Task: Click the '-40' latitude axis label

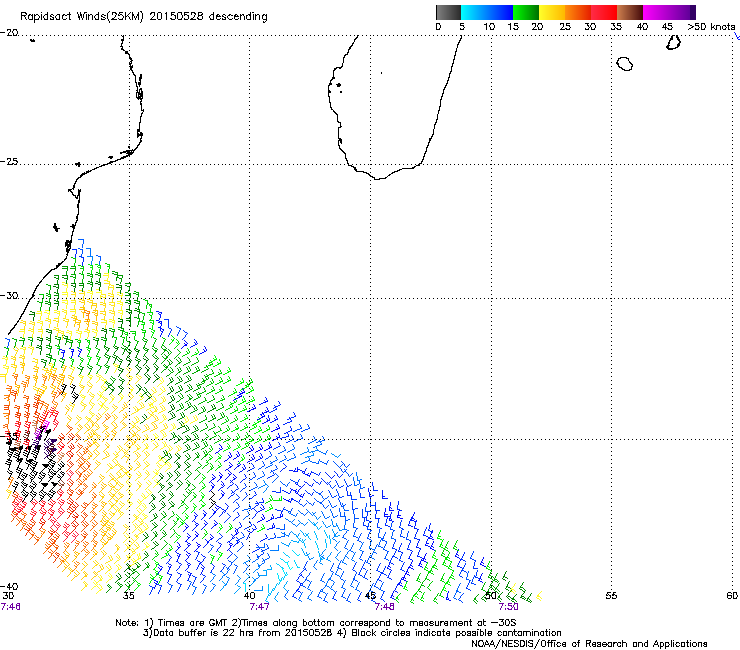Action: [x=9, y=586]
